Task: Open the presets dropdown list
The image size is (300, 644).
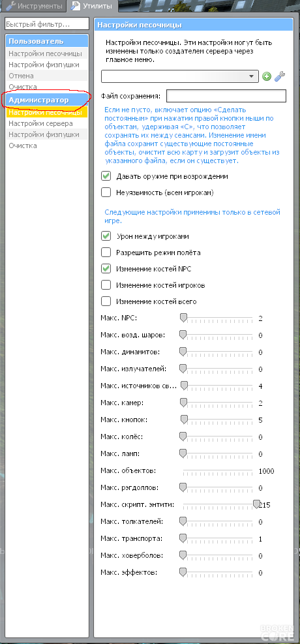Action: point(180,76)
